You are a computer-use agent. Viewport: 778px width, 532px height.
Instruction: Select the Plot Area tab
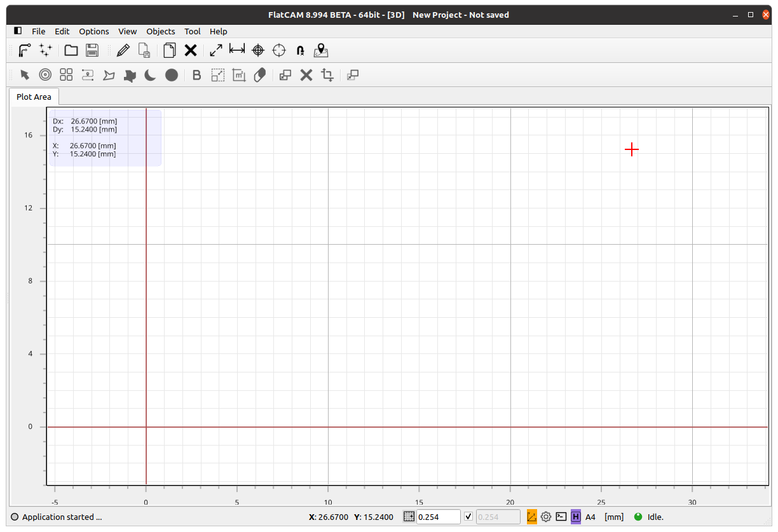tap(34, 97)
